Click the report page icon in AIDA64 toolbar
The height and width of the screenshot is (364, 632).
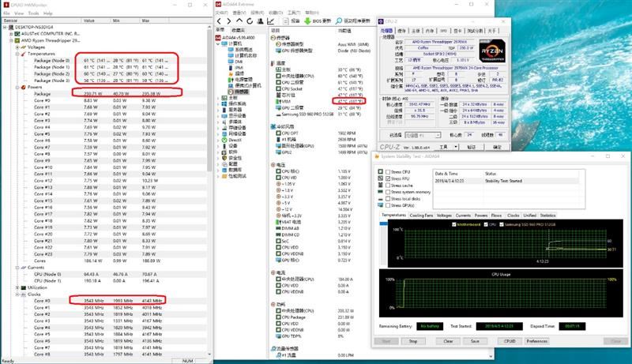coord(286,21)
